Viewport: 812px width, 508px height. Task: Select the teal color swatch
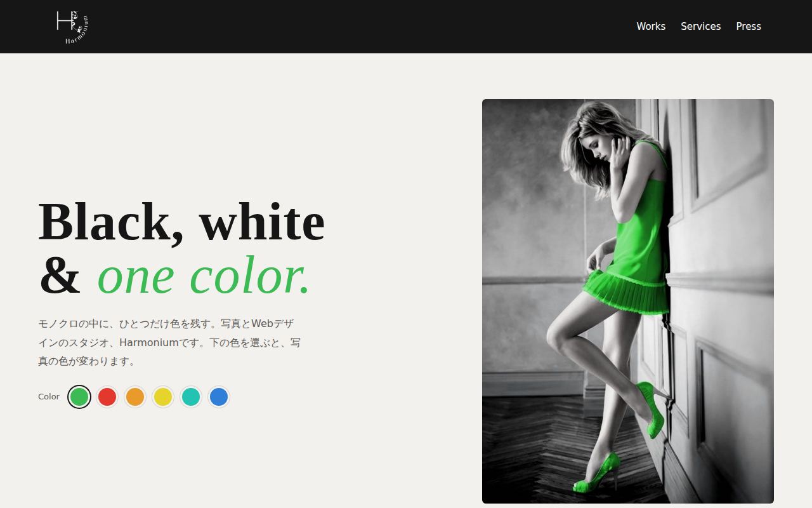pos(191,397)
